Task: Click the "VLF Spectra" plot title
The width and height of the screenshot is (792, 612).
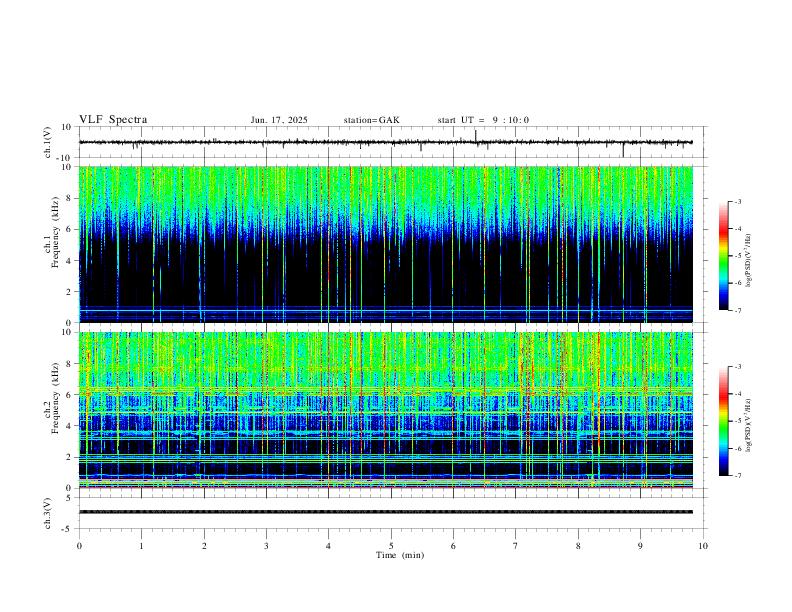Action: point(113,120)
